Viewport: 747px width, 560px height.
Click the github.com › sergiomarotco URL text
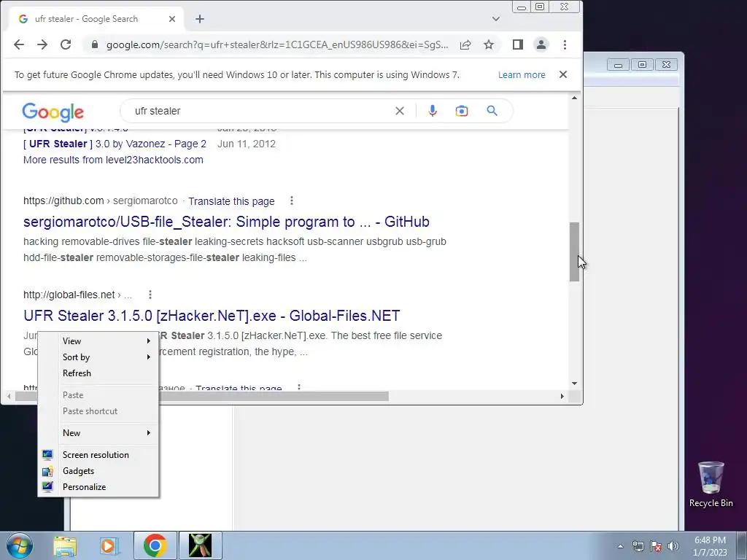point(101,201)
